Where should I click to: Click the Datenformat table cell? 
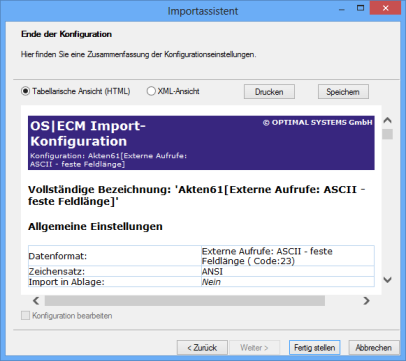pos(115,256)
